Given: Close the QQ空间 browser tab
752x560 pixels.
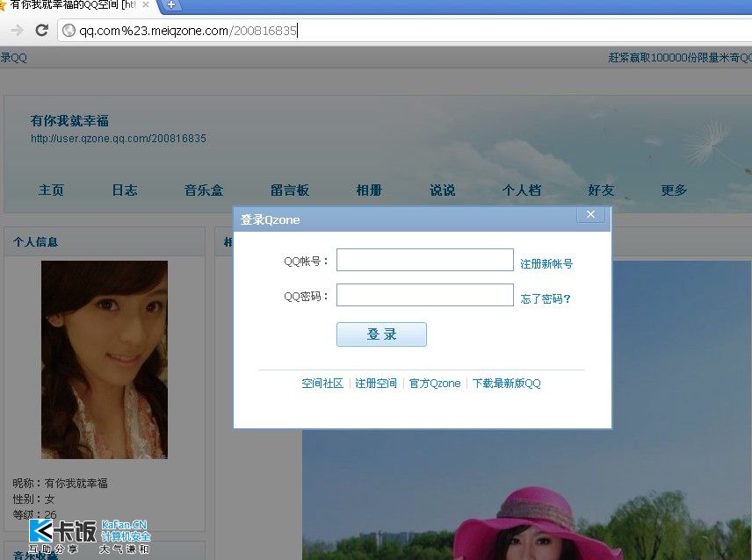Looking at the screenshot, I should click(146, 4).
